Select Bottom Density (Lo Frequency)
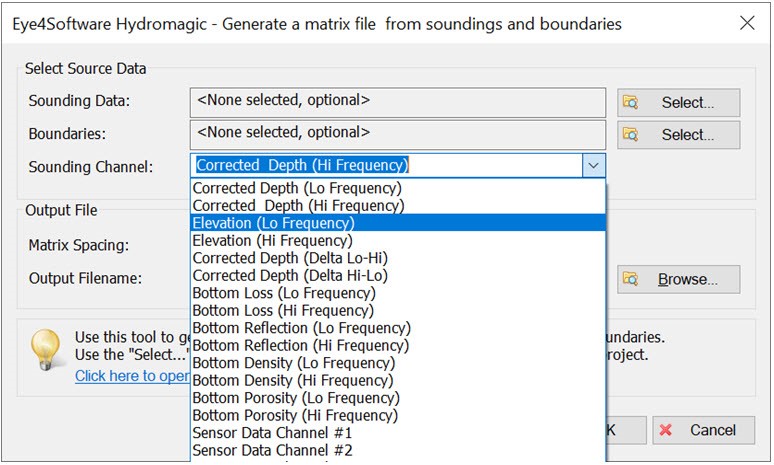Image resolution: width=774 pixels, height=465 pixels. (x=398, y=363)
